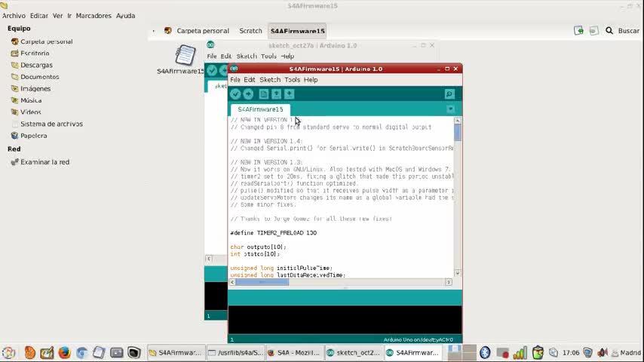
Task: Select Documentos folder in the sidebar
Action: click(x=35, y=77)
